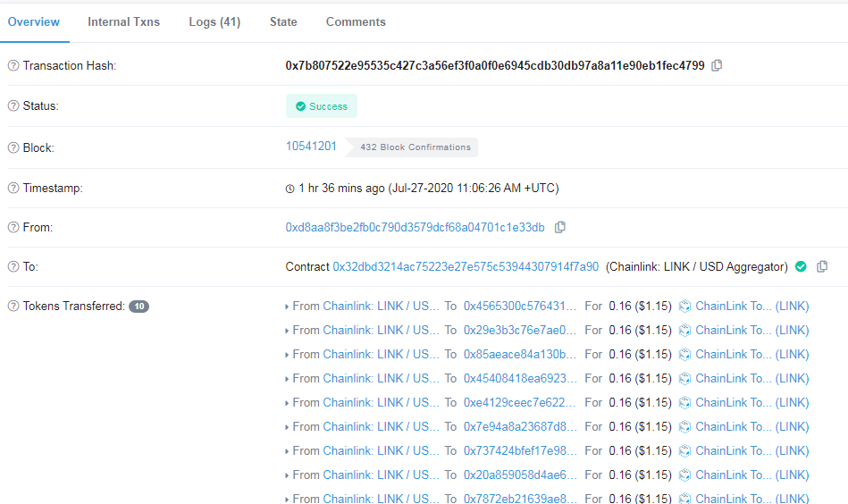Open recipient address 0x4565300c576431 link

(520, 307)
